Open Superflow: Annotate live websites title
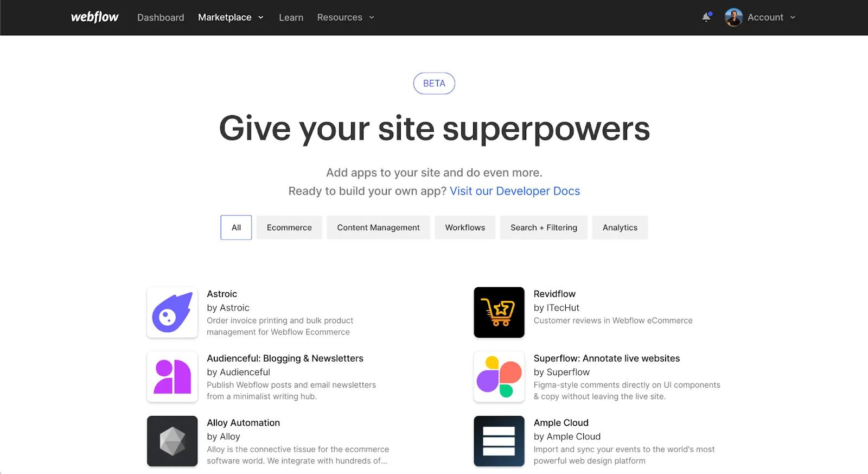868x474 pixels. pos(607,358)
